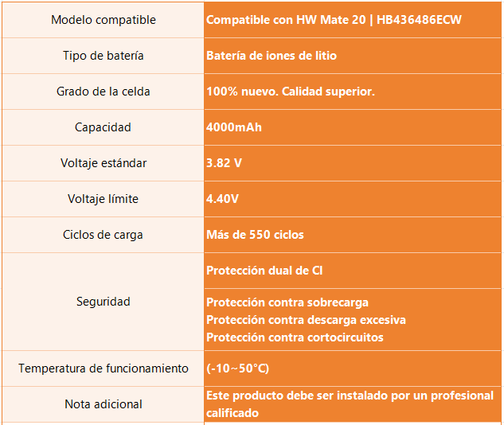Click the 'Batería de iones de litio' cell
The width and height of the screenshot is (504, 425).
353,56
